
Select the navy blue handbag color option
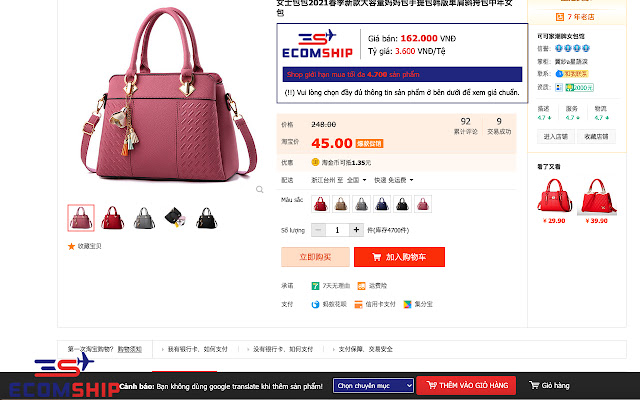pyautogui.click(x=382, y=204)
